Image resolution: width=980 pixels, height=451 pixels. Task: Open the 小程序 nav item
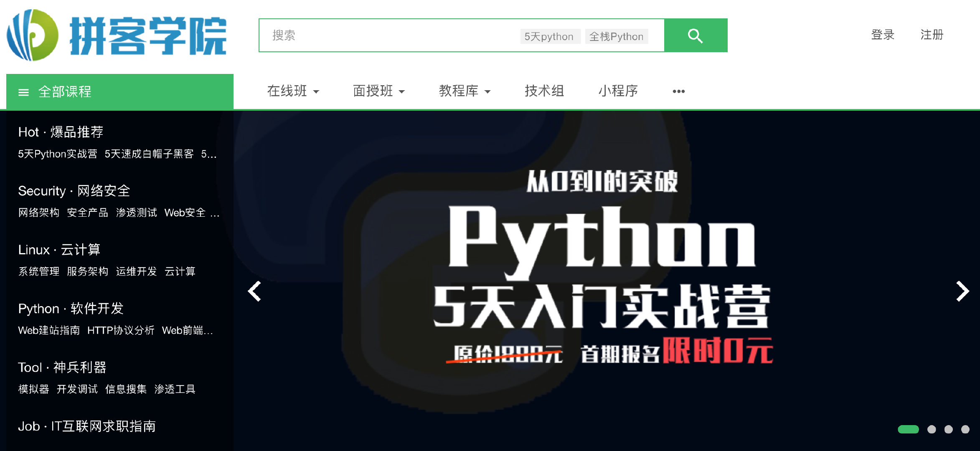(618, 91)
